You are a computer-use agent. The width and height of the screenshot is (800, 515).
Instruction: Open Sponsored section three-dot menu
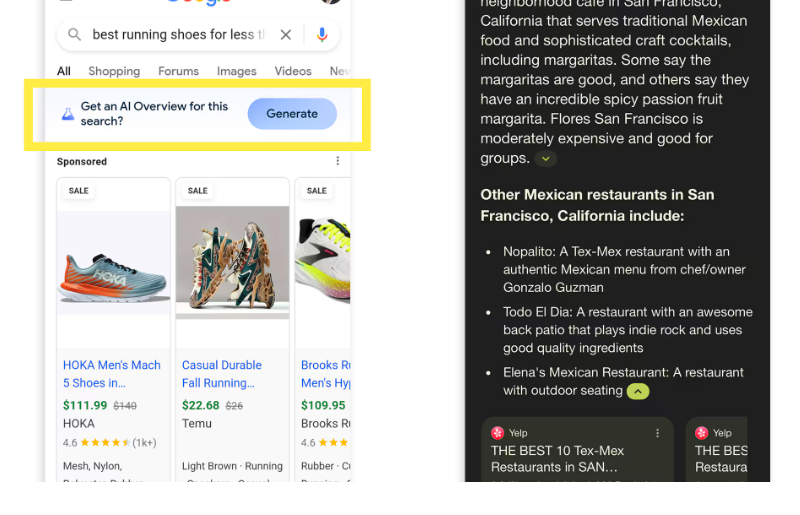(x=338, y=161)
